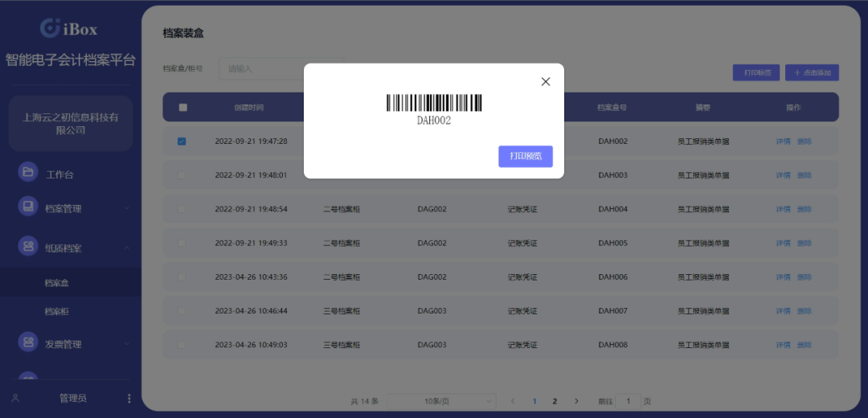Viewport: 868px width, 418px height.
Task: Click the DAH002 barcode image
Action: pyautogui.click(x=434, y=103)
